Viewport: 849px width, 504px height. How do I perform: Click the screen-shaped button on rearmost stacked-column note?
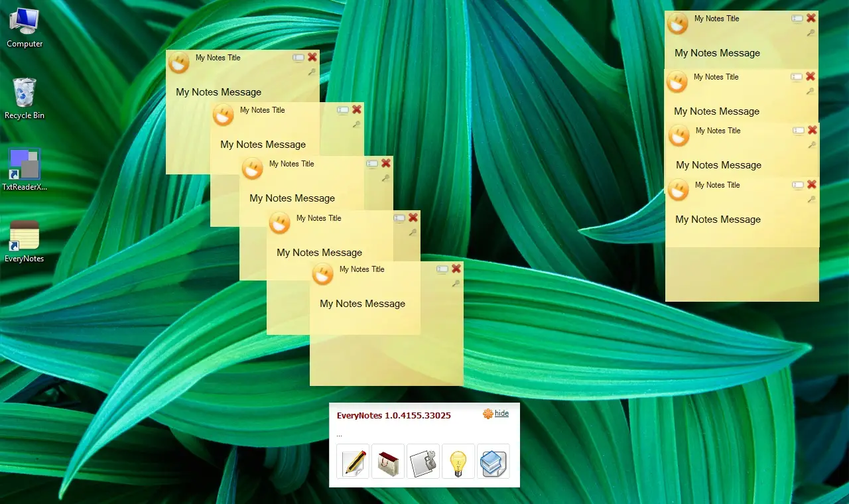coord(797,19)
